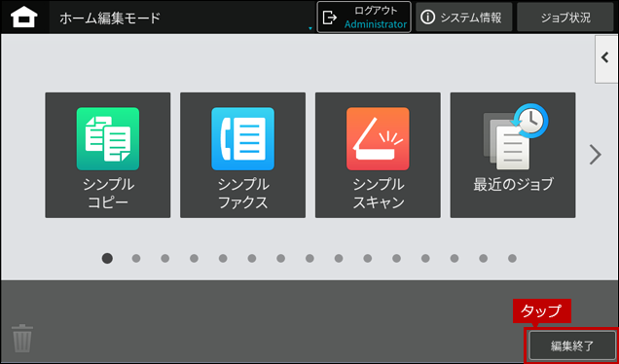Select the eighth page indicator dot
The image size is (619, 364).
309,259
